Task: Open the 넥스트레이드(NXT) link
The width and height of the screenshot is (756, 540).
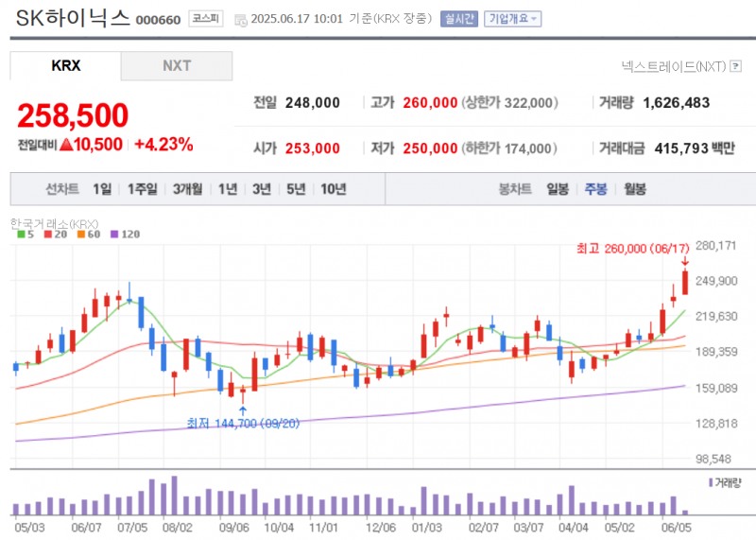Action: coord(672,66)
